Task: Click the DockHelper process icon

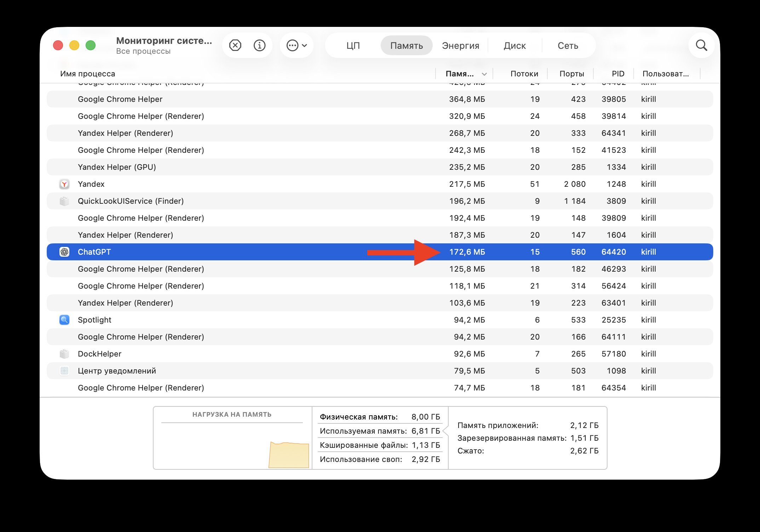Action: pos(64,354)
